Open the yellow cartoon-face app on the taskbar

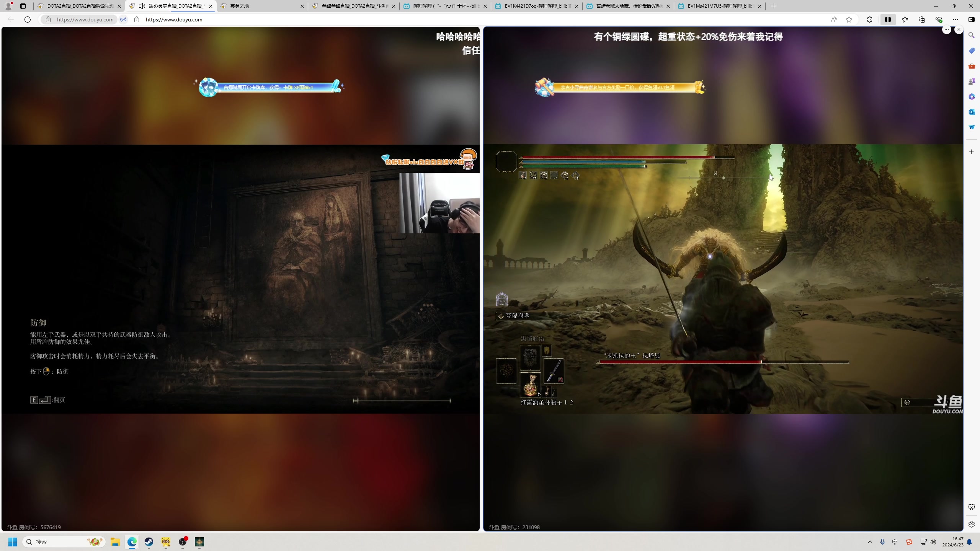(166, 542)
